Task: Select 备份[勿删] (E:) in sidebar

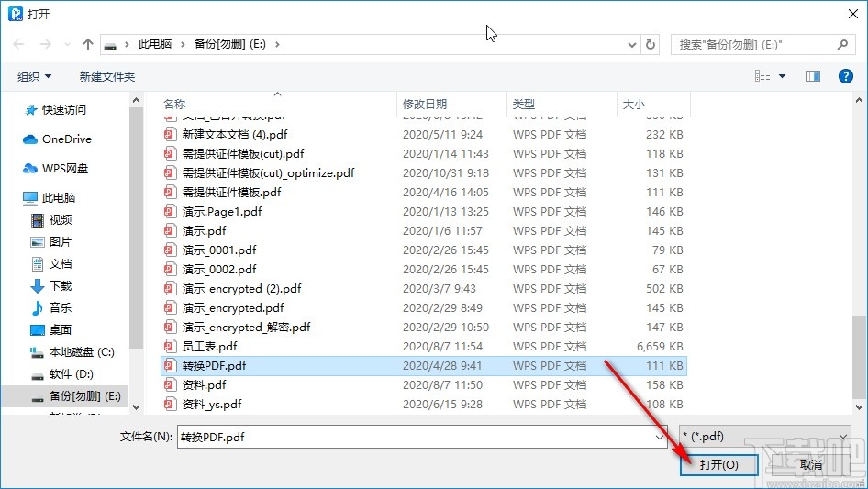Action: [65, 396]
